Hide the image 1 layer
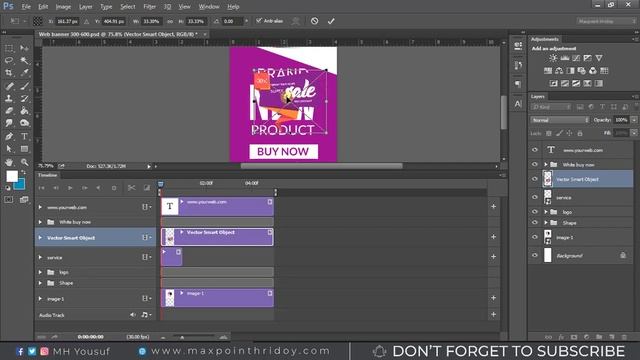 [535, 237]
